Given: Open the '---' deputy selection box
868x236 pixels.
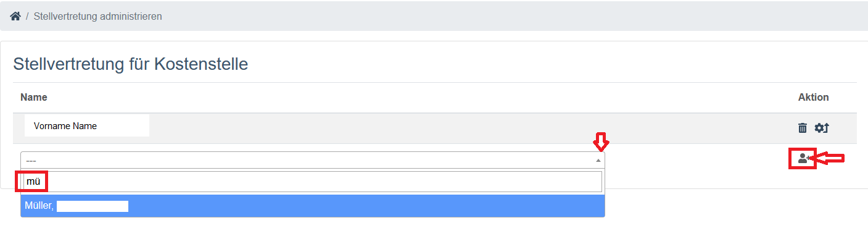Looking at the screenshot, I should click(313, 160).
